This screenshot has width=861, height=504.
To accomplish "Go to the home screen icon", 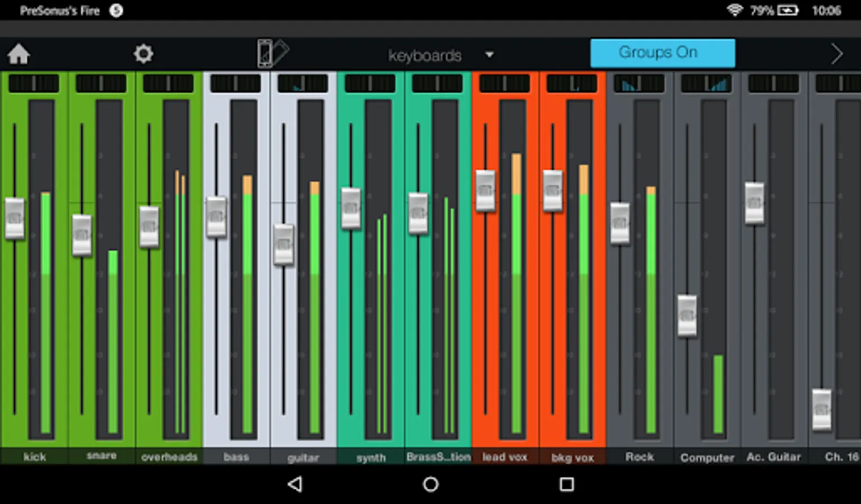I will (18, 54).
